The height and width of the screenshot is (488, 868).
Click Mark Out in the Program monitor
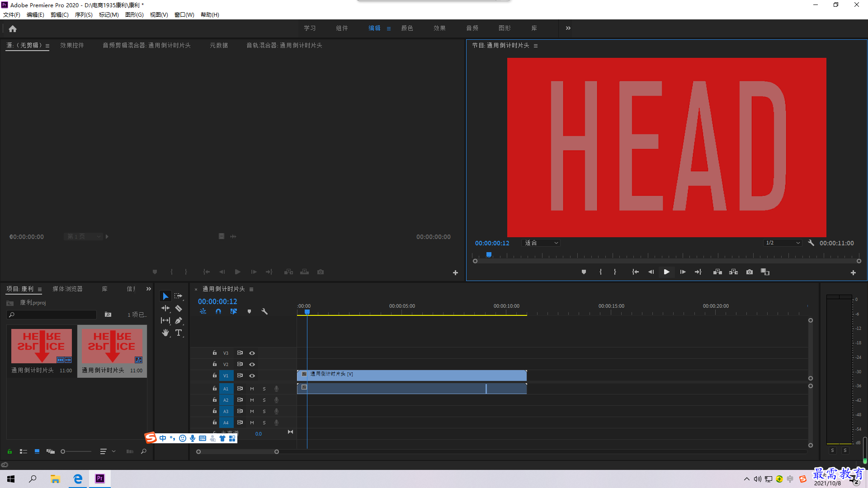point(615,272)
